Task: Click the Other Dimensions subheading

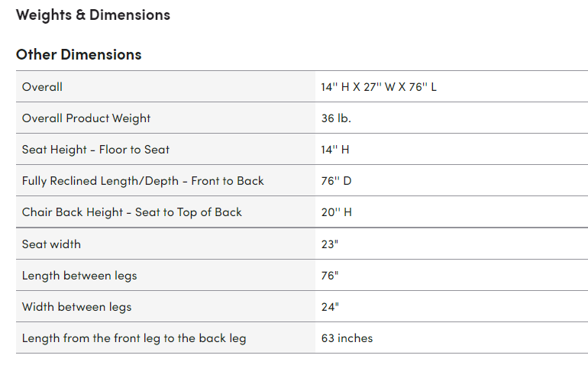Action: pyautogui.click(x=79, y=54)
